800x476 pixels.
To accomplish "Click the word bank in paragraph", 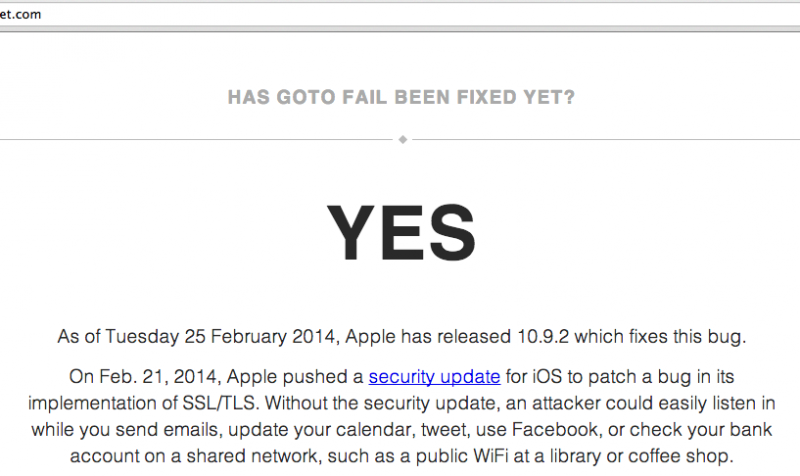I will [751, 430].
